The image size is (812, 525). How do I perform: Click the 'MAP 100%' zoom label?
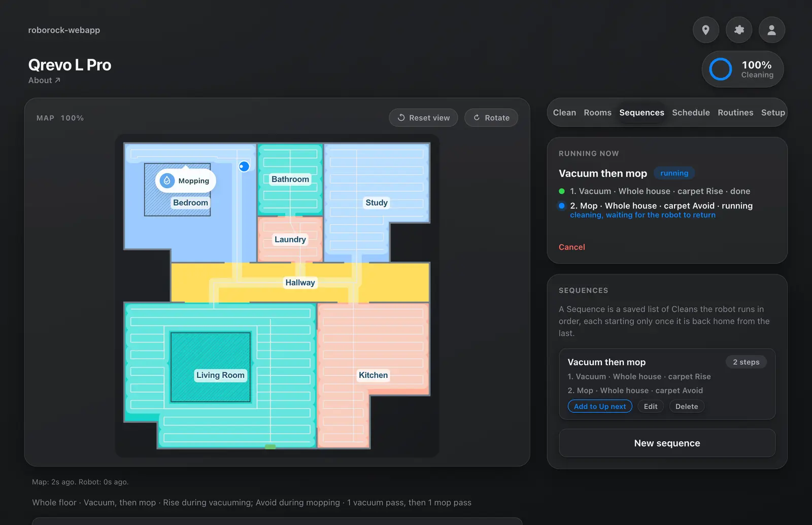coord(60,118)
